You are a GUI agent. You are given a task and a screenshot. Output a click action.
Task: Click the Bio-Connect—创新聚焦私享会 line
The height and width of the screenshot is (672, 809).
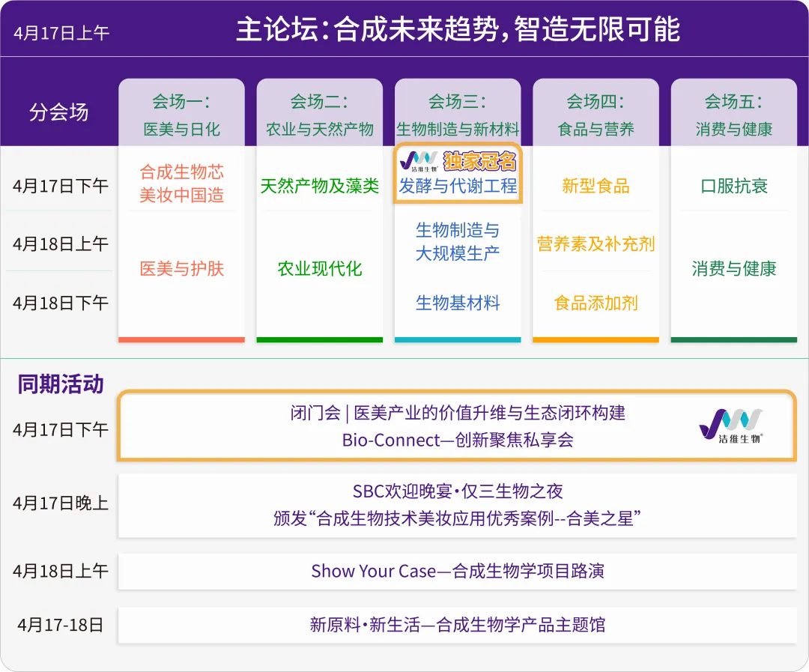(458, 441)
